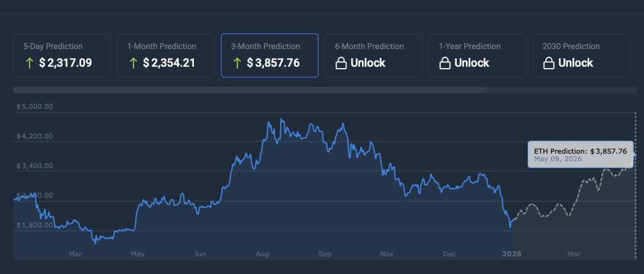Open the 2030 Prediction card
Viewport: 644px width, 274px height.
coord(582,55)
